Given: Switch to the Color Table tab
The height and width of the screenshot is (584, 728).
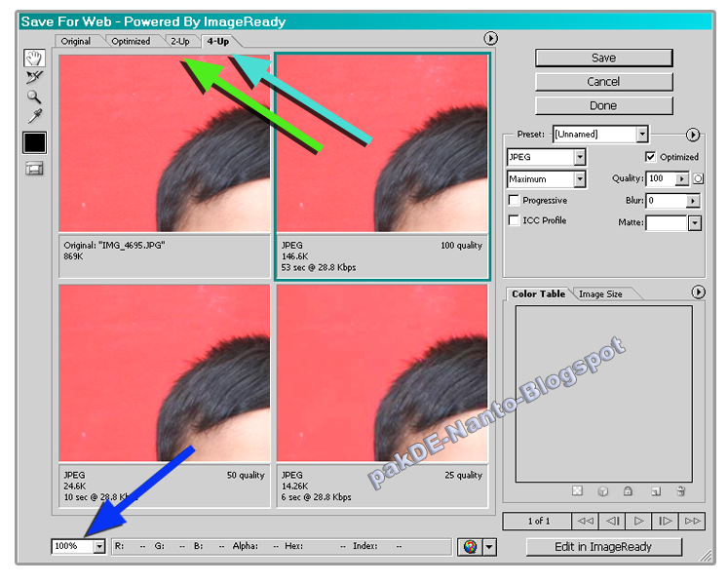Looking at the screenshot, I should (x=539, y=294).
